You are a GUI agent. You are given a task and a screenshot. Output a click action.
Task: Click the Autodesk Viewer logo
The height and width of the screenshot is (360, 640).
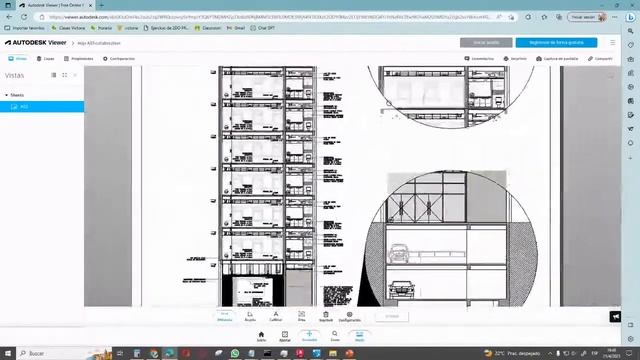tap(36, 42)
